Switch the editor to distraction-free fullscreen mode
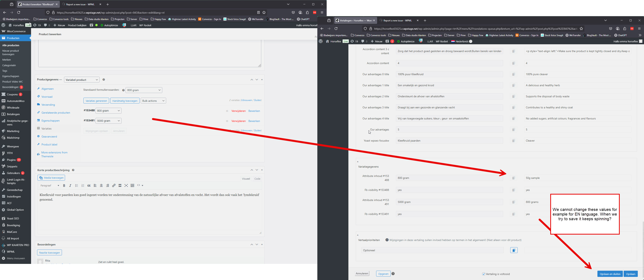The width and height of the screenshot is (644, 280). (126, 185)
